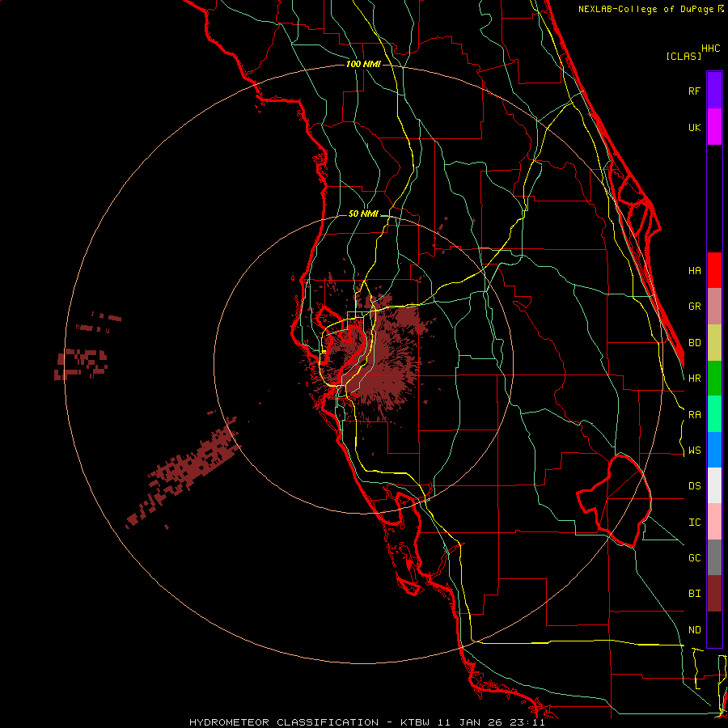Click the HR legend label
The width and height of the screenshot is (728, 728).
[x=694, y=379]
